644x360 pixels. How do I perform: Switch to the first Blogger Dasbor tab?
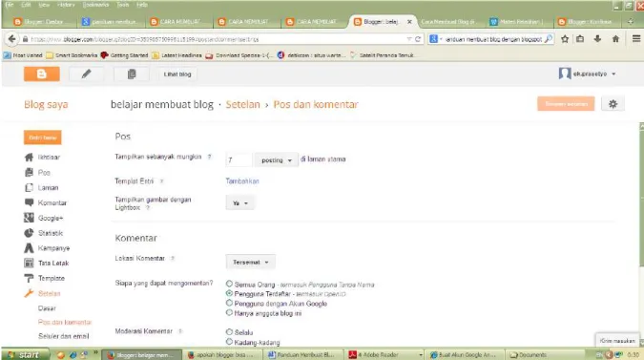pos(42,22)
